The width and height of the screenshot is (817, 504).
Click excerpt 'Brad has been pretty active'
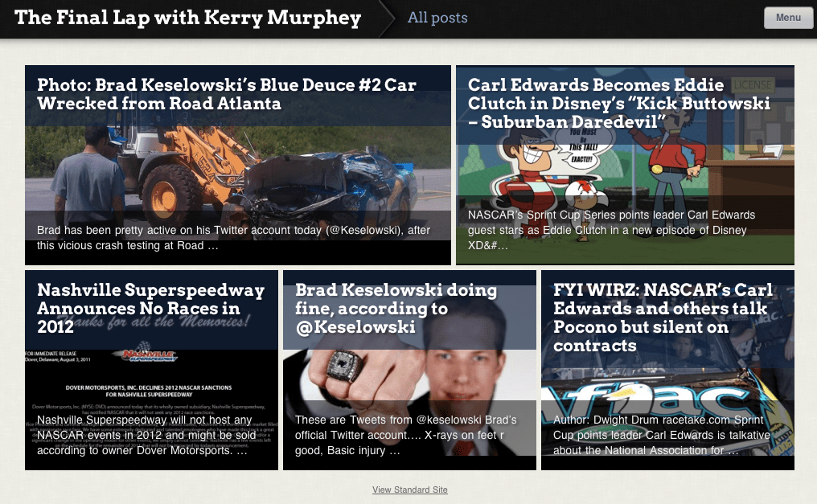[x=233, y=237]
